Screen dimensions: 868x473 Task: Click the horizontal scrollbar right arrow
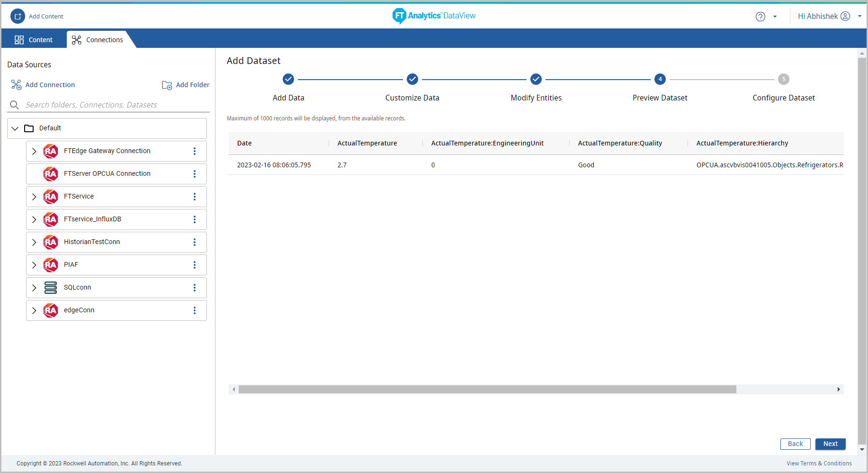tap(838, 390)
